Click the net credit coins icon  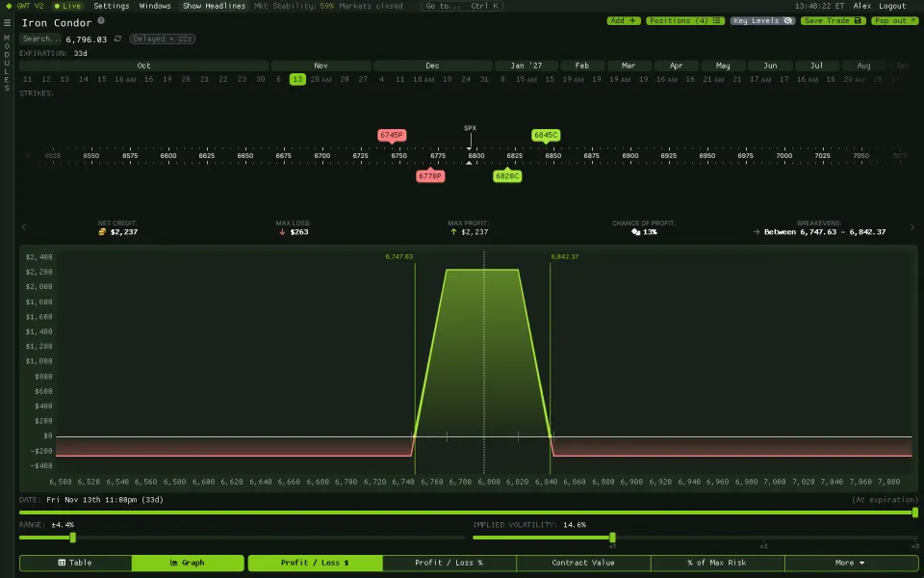103,232
